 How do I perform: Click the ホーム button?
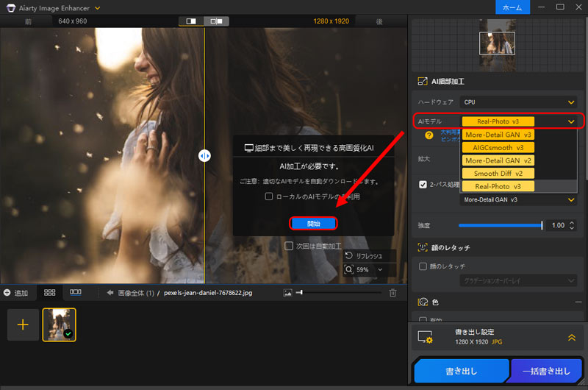point(512,7)
